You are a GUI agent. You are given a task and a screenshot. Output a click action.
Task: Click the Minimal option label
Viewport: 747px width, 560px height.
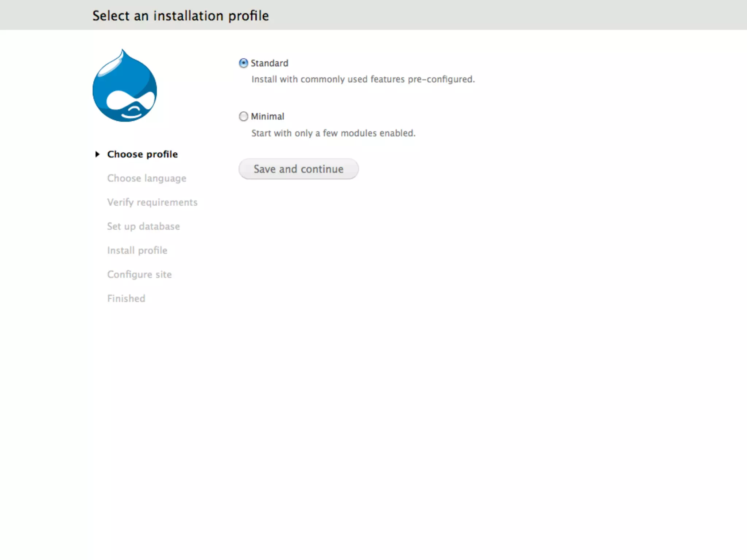tap(267, 116)
